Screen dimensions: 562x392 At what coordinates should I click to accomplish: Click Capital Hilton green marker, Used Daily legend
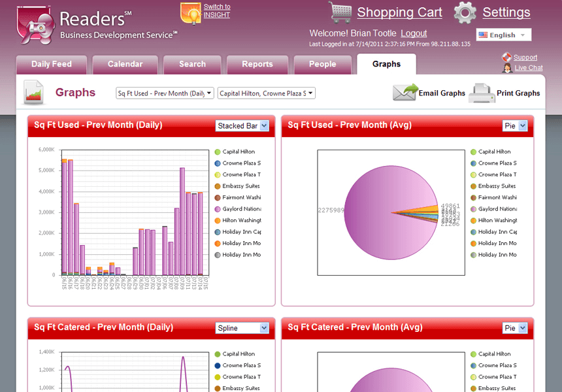(x=217, y=152)
